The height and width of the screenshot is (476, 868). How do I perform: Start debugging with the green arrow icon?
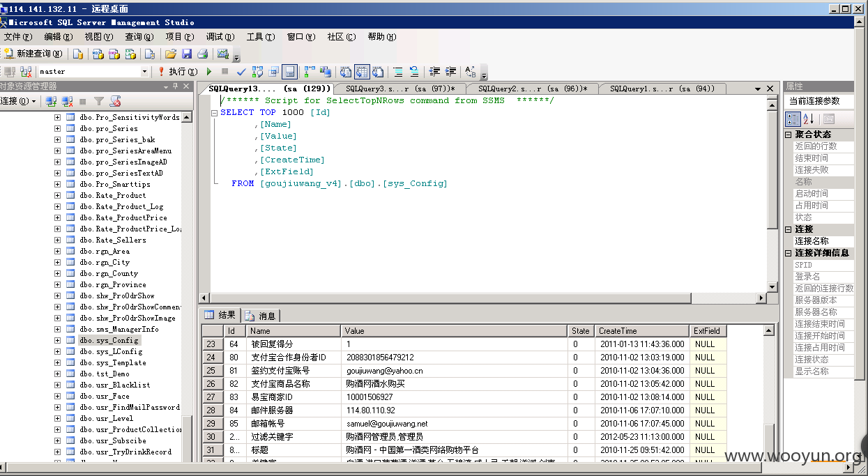coord(209,71)
